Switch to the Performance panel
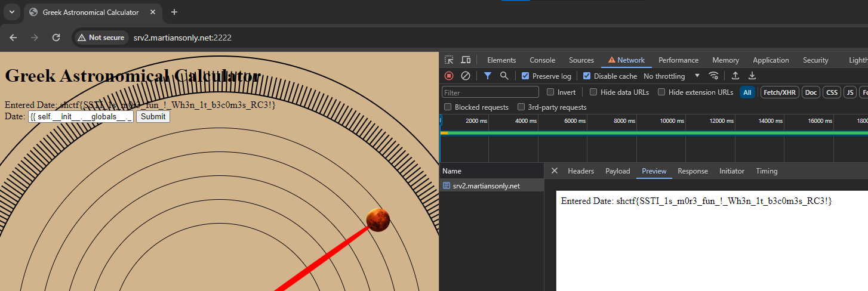Screen dimensions: 868x291 [x=678, y=60]
